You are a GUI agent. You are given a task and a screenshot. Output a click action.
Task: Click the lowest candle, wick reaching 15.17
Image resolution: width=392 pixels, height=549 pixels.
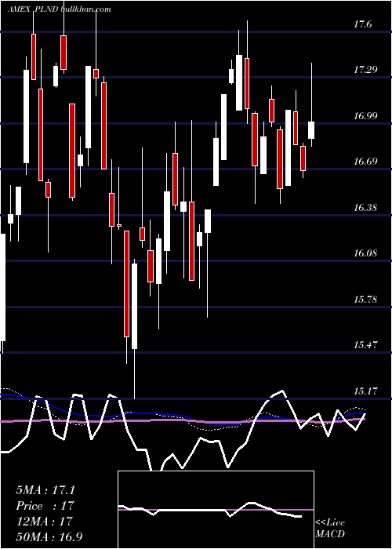point(134,329)
